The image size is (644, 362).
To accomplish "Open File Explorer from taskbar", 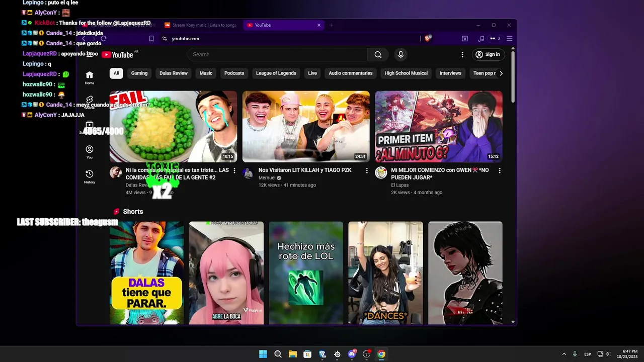I will point(293,354).
